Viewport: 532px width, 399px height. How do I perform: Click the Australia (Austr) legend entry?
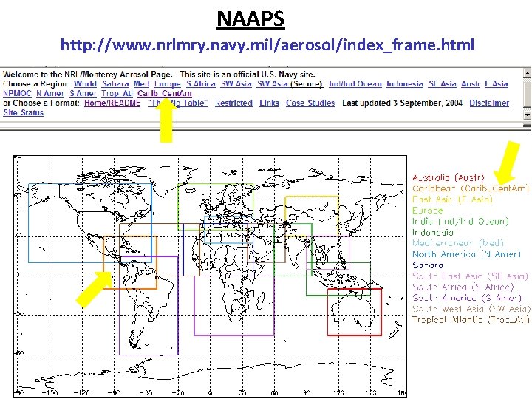coord(449,177)
